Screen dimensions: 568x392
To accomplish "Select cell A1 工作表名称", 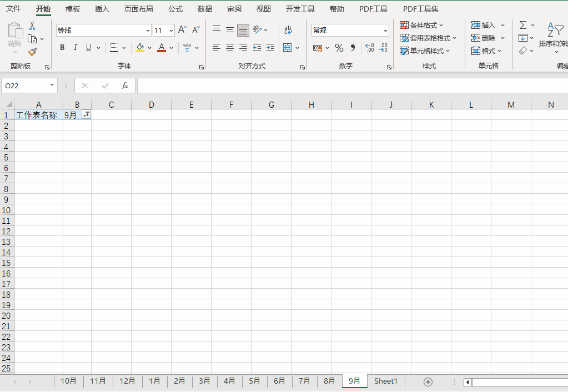I will (x=38, y=115).
